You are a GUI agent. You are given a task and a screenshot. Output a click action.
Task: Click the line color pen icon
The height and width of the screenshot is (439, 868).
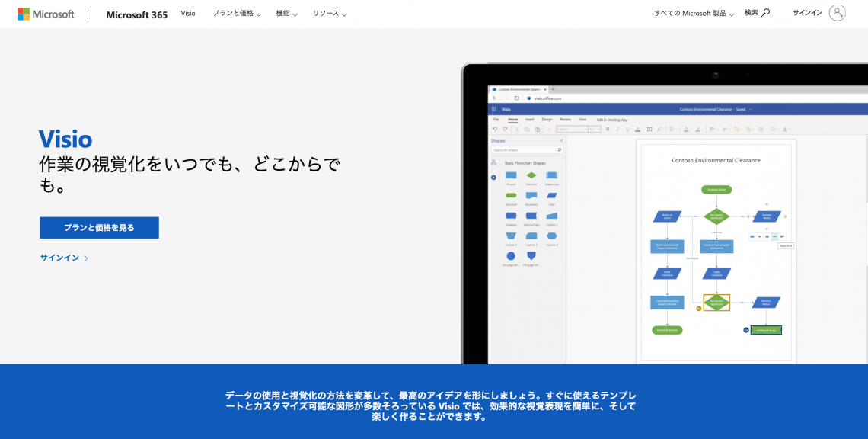pos(699,129)
